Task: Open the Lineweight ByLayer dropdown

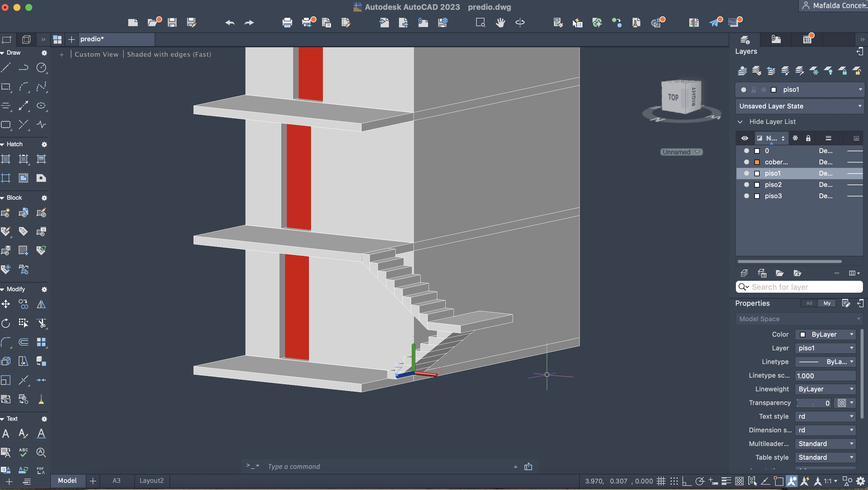Action: (x=825, y=389)
